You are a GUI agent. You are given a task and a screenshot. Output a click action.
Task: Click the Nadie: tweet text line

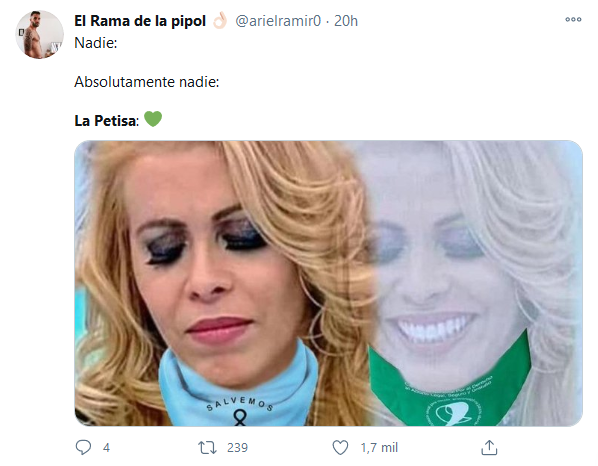pos(95,43)
